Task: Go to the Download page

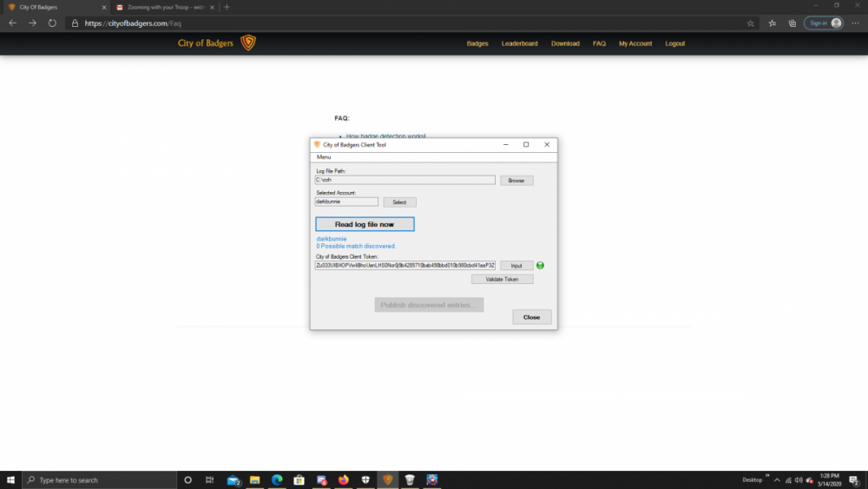Action: tap(565, 43)
